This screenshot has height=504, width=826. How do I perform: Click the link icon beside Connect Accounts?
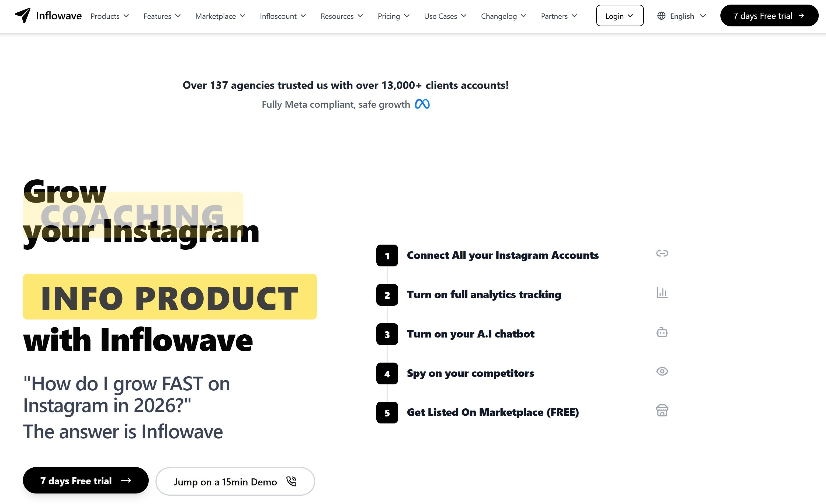tap(662, 253)
